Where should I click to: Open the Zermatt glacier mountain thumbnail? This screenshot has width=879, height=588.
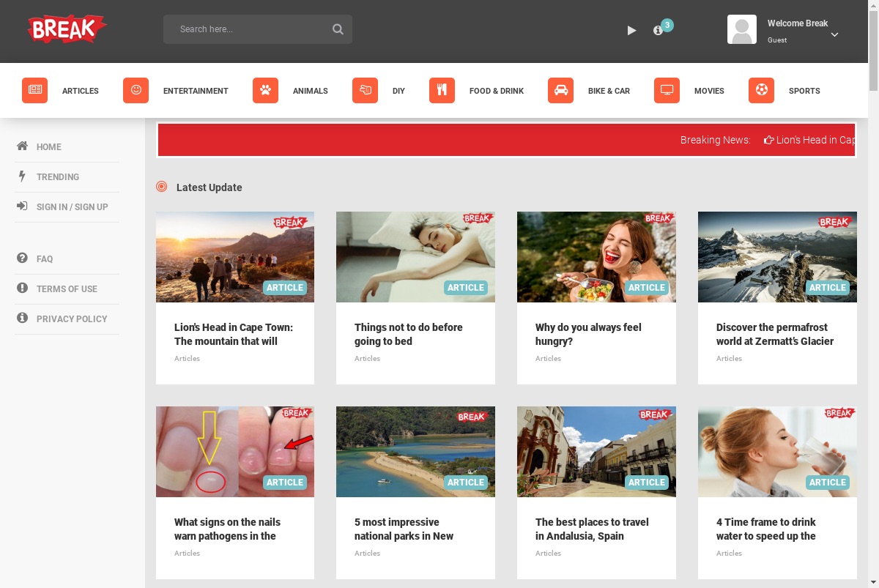[777, 257]
